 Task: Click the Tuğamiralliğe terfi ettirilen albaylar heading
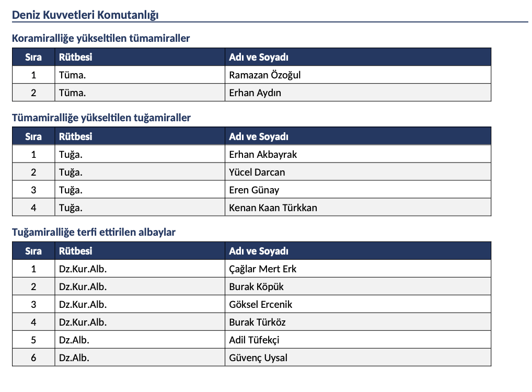94,232
